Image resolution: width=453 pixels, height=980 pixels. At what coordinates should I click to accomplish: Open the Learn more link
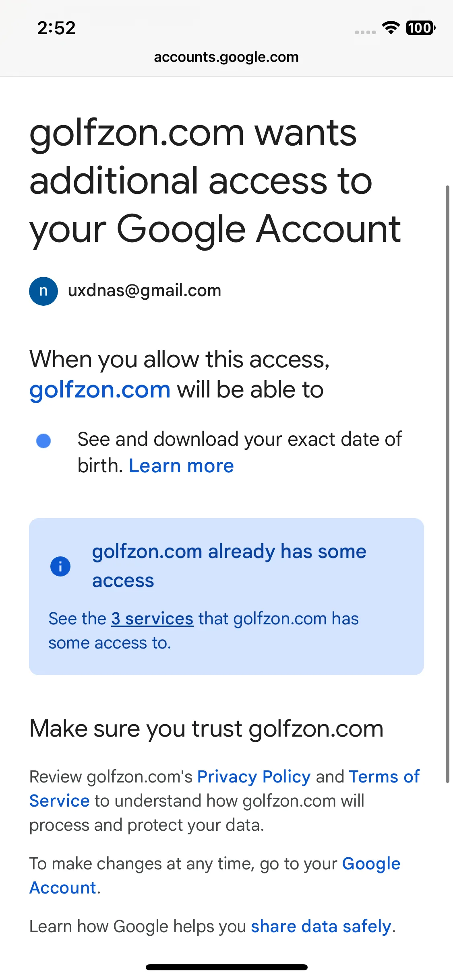pos(181,466)
